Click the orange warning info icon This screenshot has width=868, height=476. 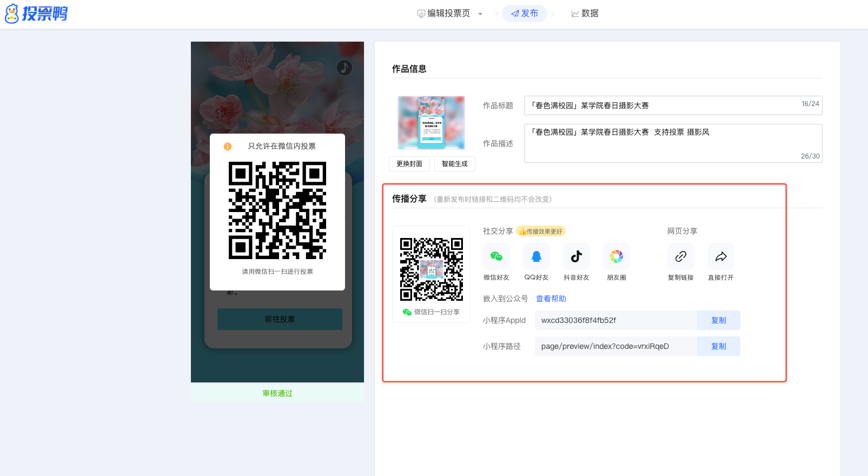tap(228, 147)
